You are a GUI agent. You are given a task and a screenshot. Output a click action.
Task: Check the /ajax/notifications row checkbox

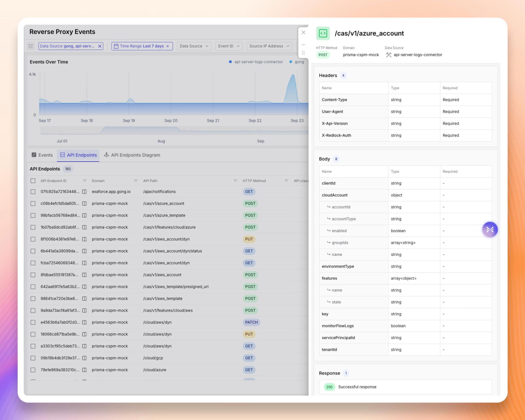tap(33, 192)
